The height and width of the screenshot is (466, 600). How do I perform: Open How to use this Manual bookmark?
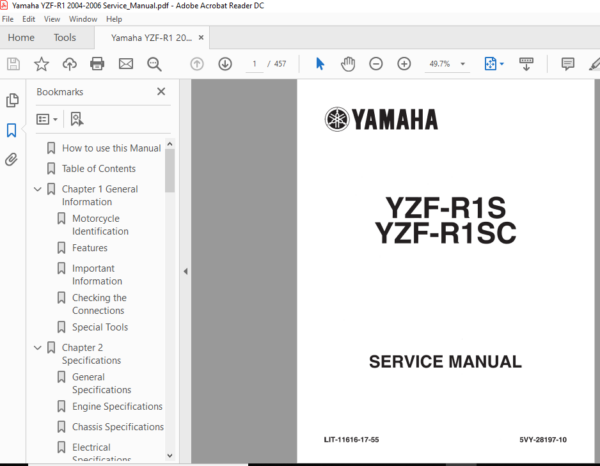(x=111, y=148)
